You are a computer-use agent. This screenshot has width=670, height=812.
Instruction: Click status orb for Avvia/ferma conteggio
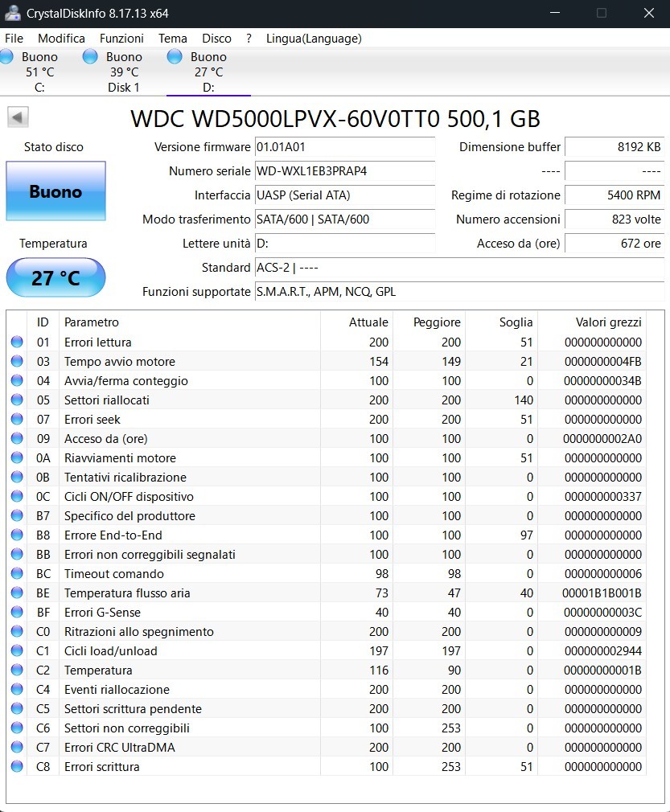pos(17,380)
